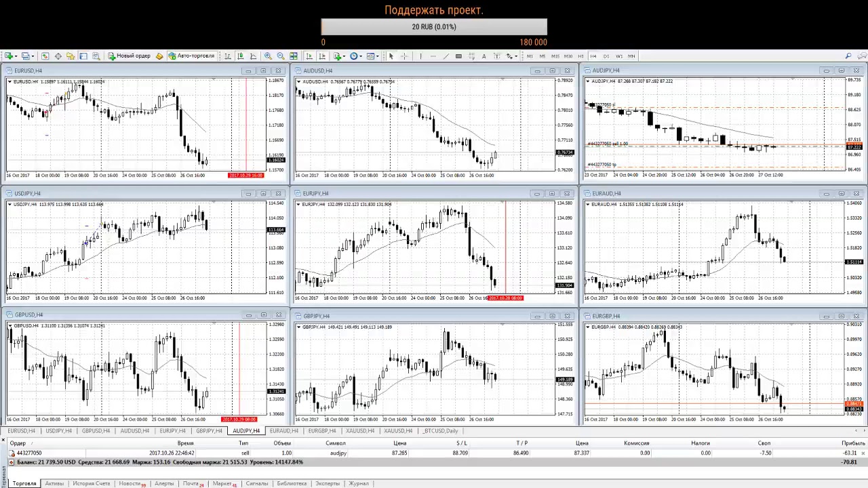
Task: Tile chart windows with toolbar icon
Action: (x=294, y=56)
